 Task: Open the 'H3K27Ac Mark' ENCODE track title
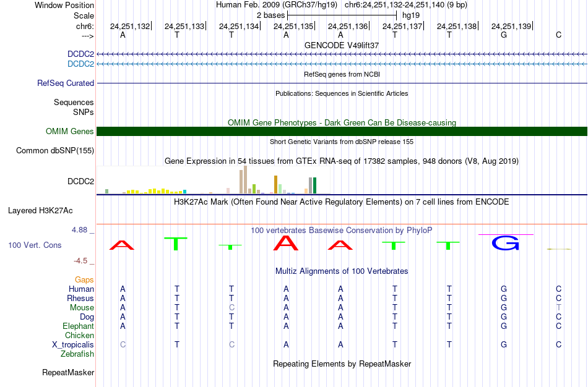pos(342,202)
